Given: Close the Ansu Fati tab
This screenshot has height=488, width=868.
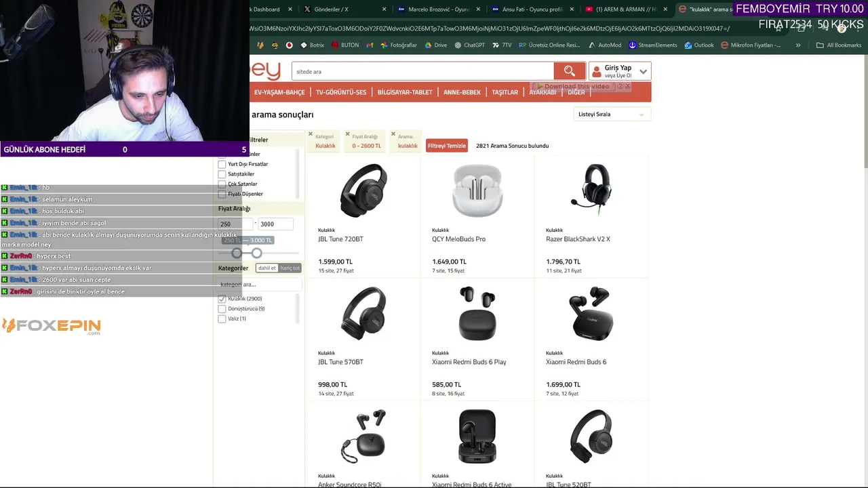Looking at the screenshot, I should pyautogui.click(x=572, y=9).
